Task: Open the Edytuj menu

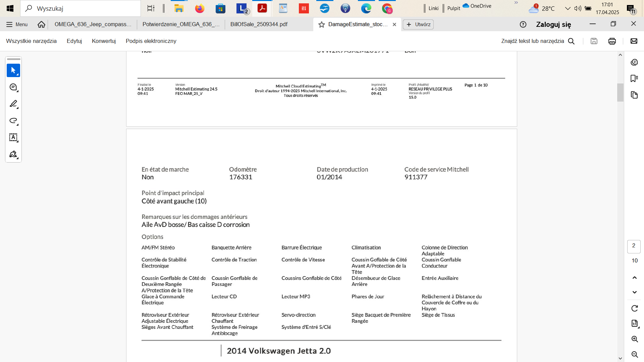Action: coord(74,41)
